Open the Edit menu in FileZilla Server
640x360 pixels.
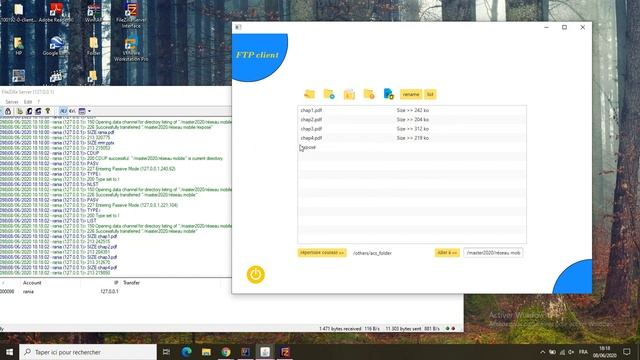tap(28, 102)
